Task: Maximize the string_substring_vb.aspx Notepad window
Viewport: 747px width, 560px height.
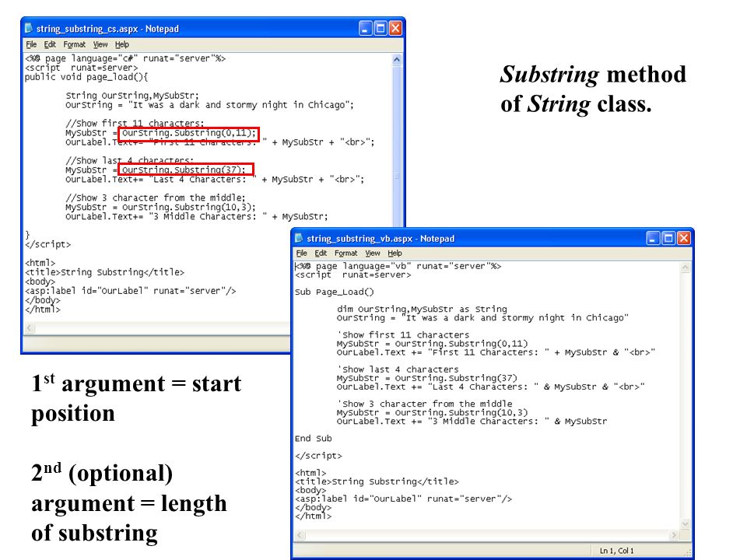Action: 668,238
